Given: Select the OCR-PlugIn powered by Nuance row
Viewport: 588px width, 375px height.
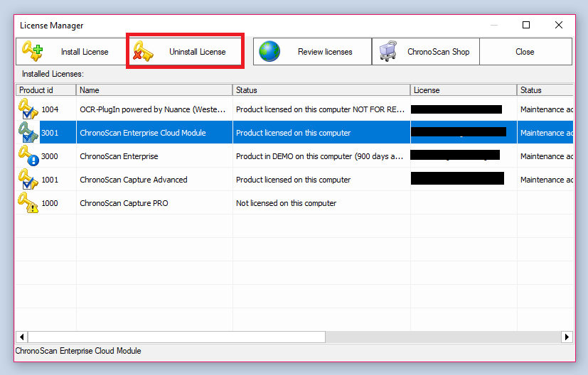Looking at the screenshot, I should point(294,109).
